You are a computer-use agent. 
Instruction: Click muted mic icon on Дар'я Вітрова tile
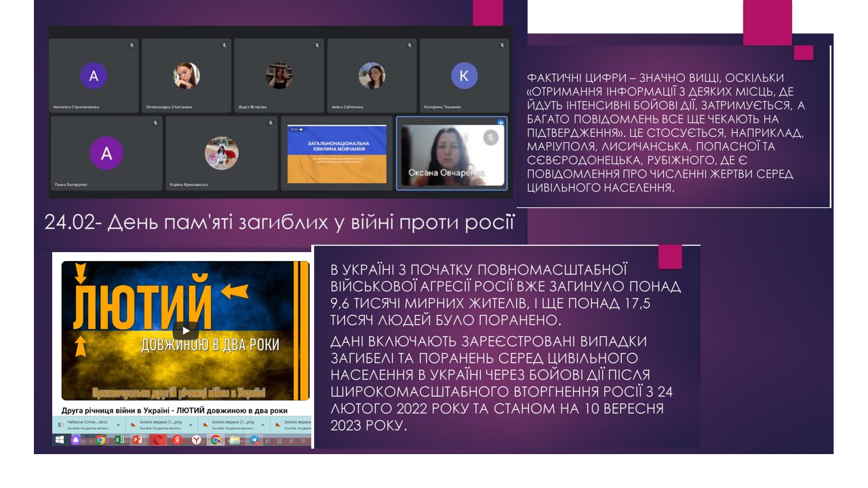[x=317, y=45]
